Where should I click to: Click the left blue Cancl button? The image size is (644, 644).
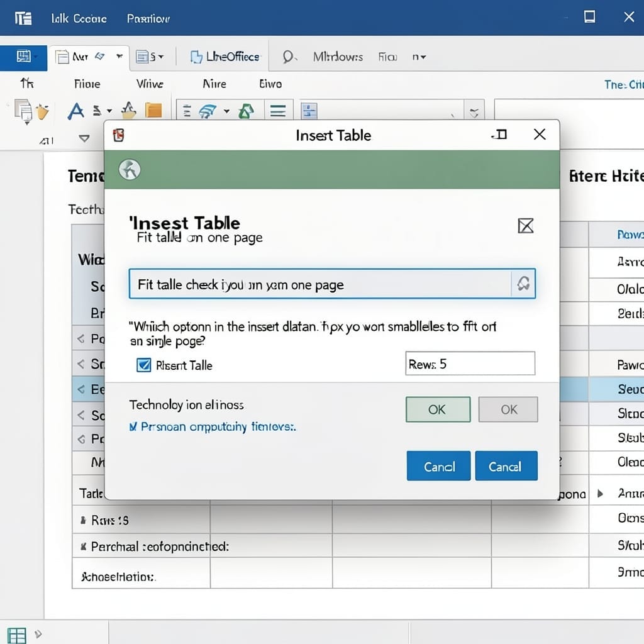438,466
